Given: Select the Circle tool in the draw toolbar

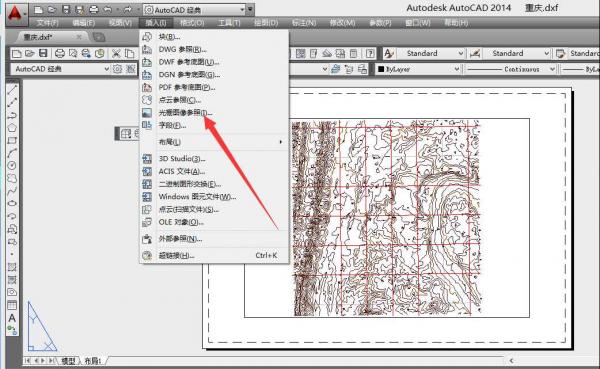Looking at the screenshot, I should coord(12,165).
